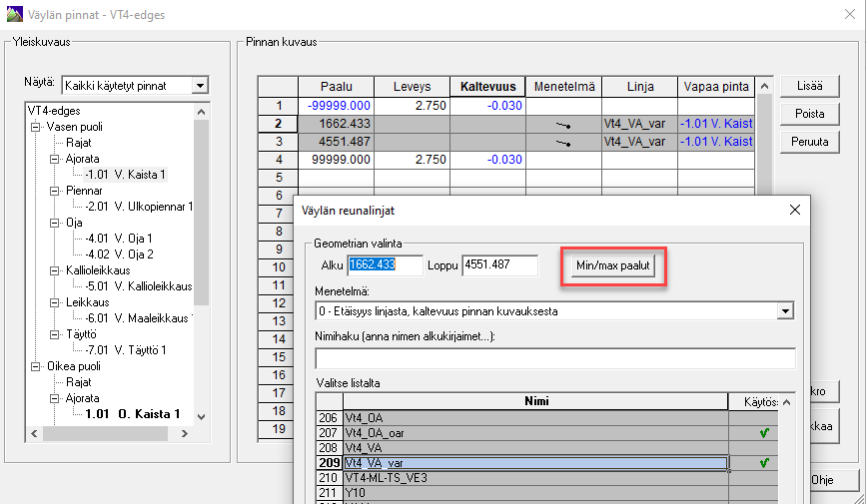Select the VT4-edges root tree item

(54, 111)
